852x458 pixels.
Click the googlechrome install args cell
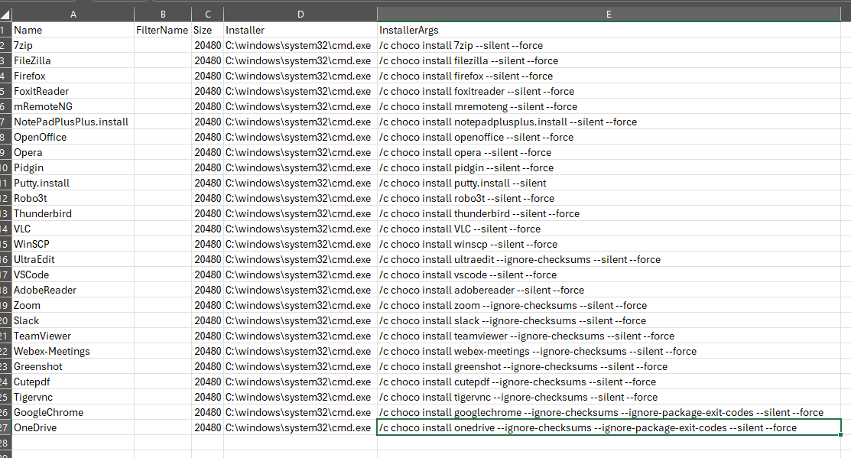tap(609, 412)
